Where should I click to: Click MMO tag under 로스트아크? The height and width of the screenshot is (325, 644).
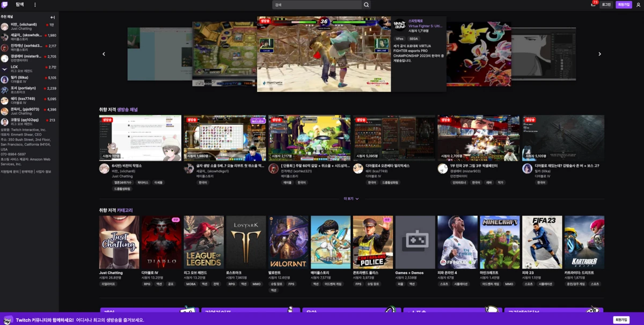(x=257, y=284)
